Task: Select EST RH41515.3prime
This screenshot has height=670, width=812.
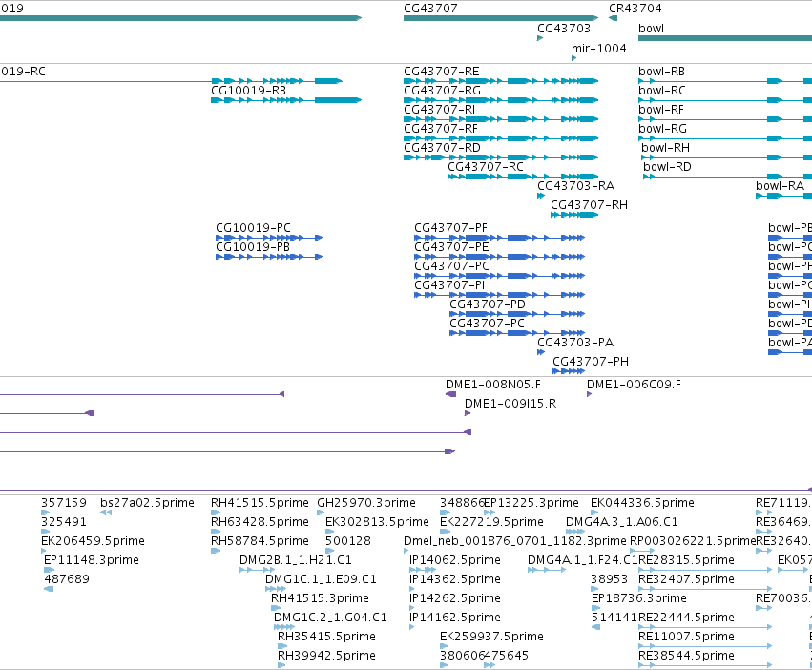Action: click(x=320, y=598)
